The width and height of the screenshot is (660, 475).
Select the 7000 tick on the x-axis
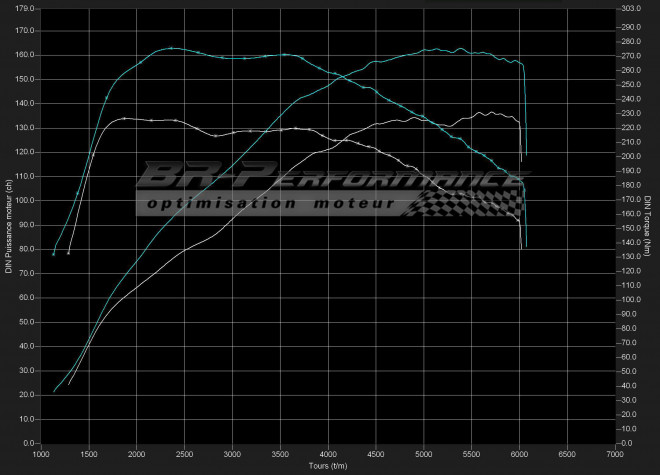pyautogui.click(x=614, y=453)
